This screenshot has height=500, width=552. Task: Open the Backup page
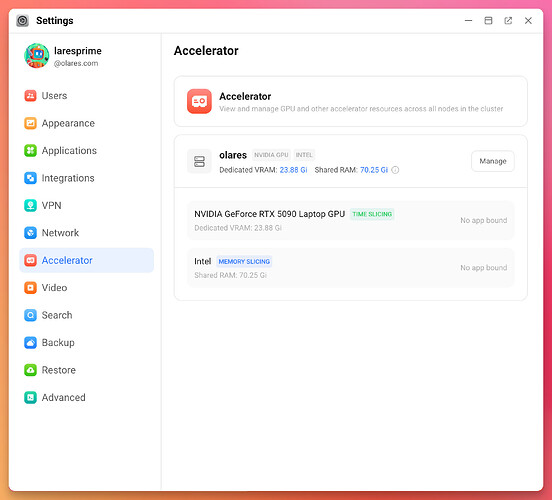tap(87, 343)
